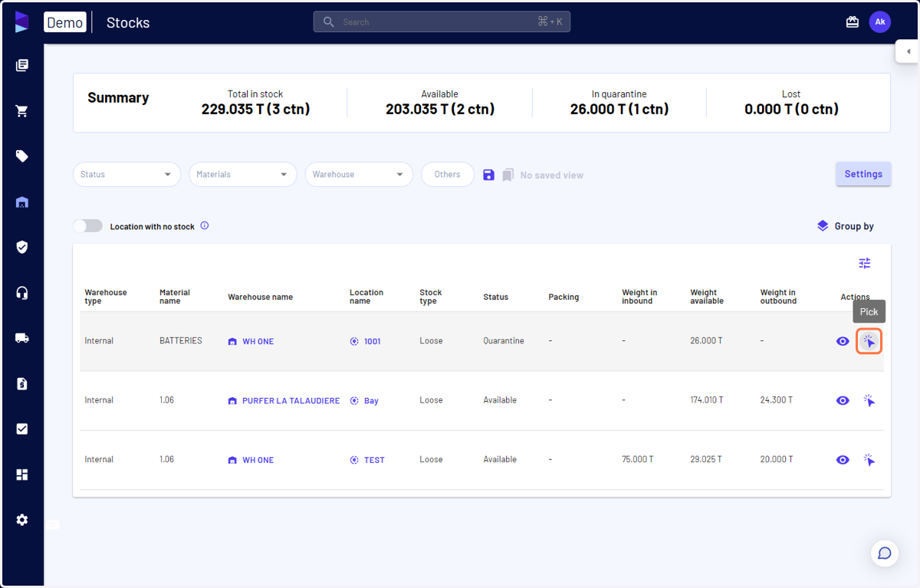920x588 pixels.
Task: Open the warehouse stocks sidebar icon
Action: coord(21,202)
